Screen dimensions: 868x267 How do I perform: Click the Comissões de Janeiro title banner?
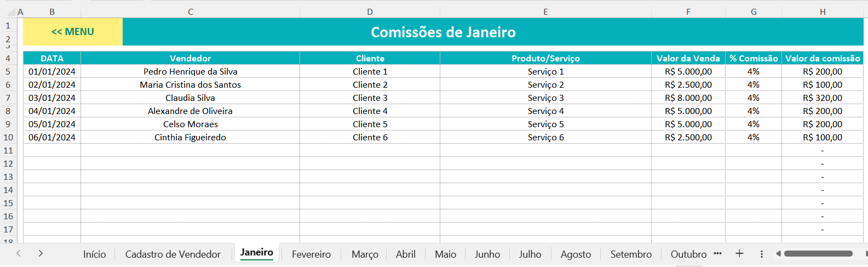coord(443,32)
